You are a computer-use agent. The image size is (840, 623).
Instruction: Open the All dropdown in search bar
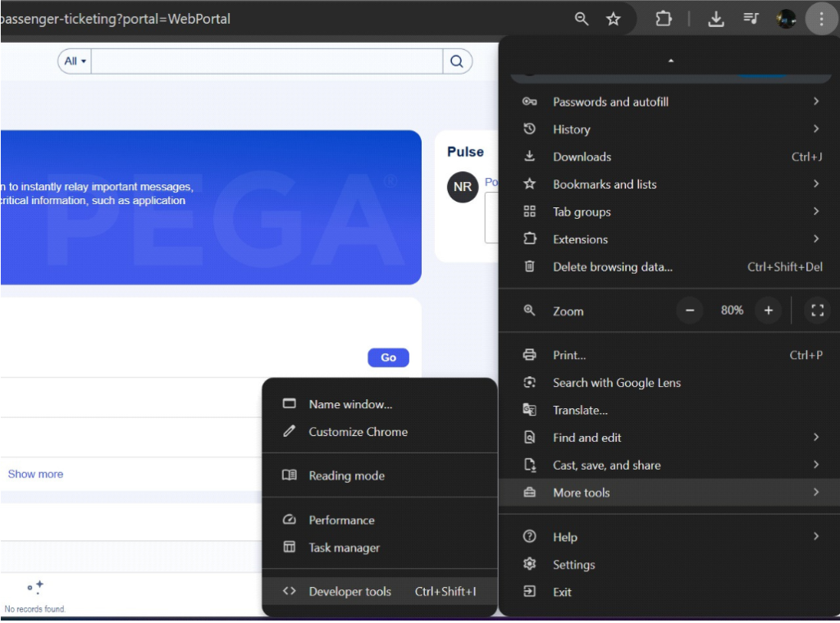[x=75, y=61]
